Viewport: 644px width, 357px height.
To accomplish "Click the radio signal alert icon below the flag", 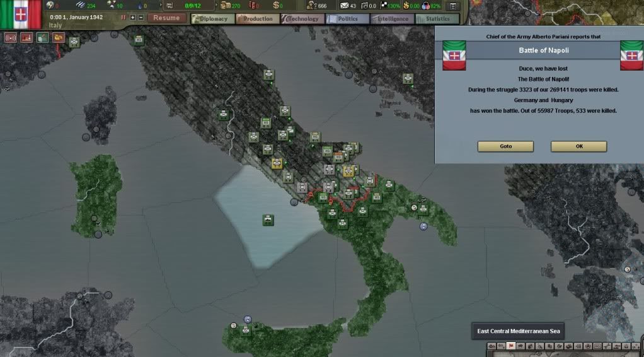I will coord(11,38).
